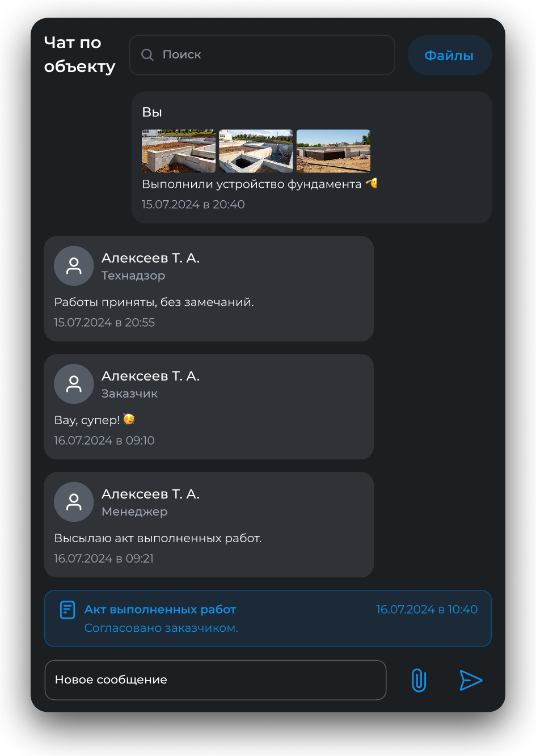
Task: Open the Файлы button
Action: [x=449, y=55]
